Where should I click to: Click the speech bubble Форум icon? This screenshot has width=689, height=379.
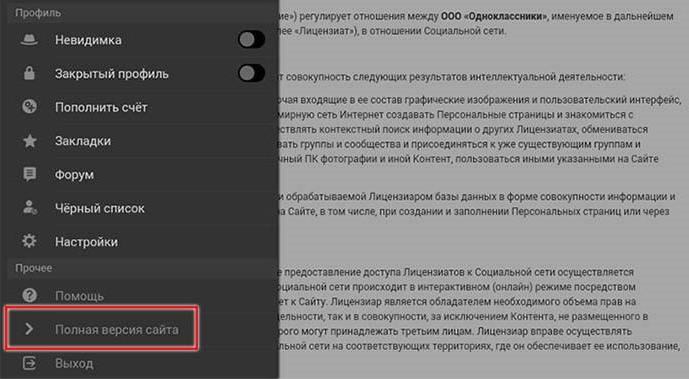coord(29,174)
